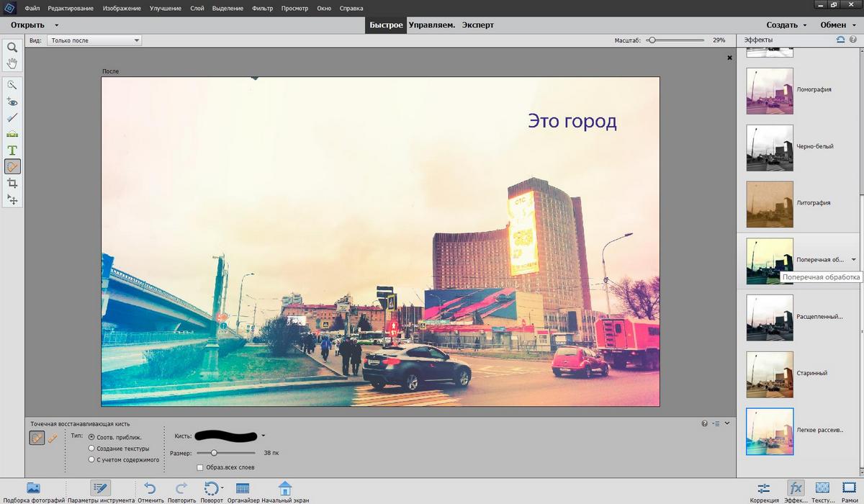864x504 pixels.
Task: Open Слой menu
Action: pos(197,8)
